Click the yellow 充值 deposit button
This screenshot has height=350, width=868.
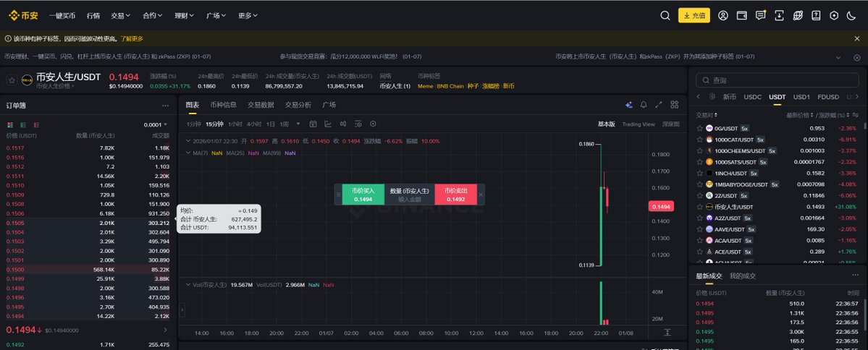[694, 15]
